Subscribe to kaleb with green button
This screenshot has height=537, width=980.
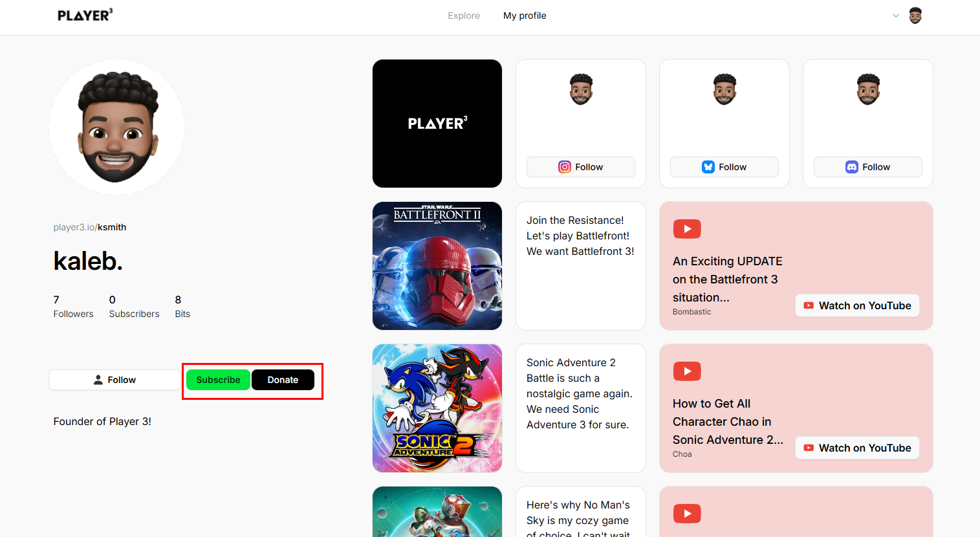pyautogui.click(x=218, y=380)
